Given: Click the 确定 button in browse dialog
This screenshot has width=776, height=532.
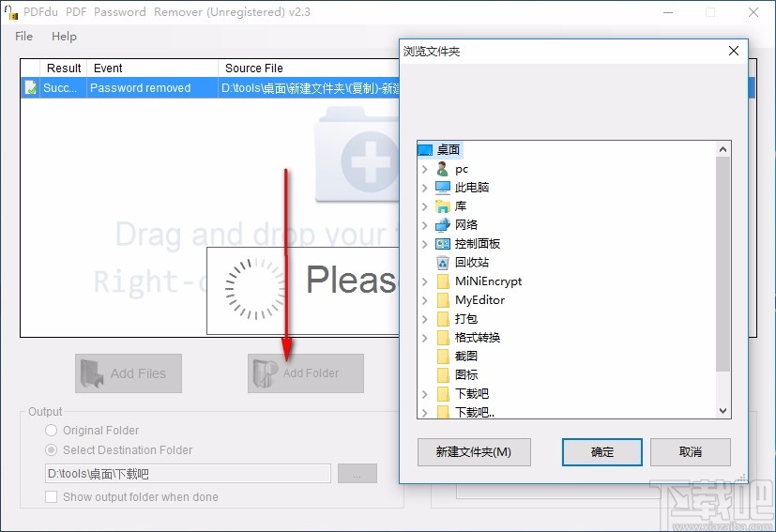Looking at the screenshot, I should click(601, 452).
